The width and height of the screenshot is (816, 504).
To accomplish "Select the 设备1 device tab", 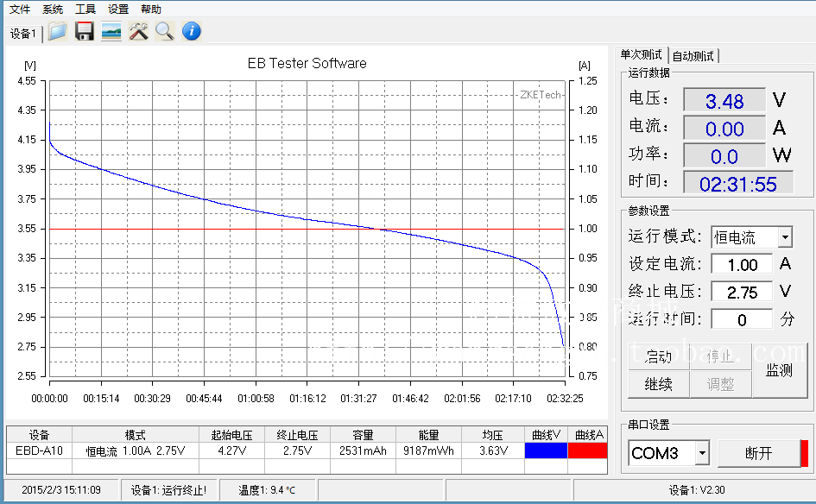I will [x=23, y=34].
